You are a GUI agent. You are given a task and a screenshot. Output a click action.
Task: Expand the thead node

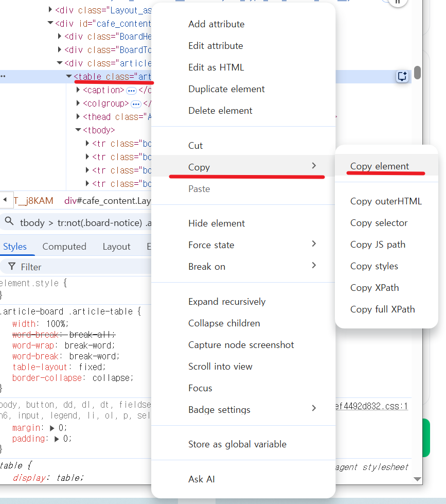(78, 116)
